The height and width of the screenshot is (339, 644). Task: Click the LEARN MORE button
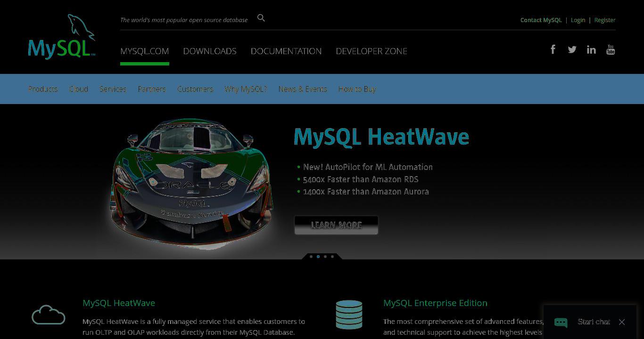coord(336,225)
